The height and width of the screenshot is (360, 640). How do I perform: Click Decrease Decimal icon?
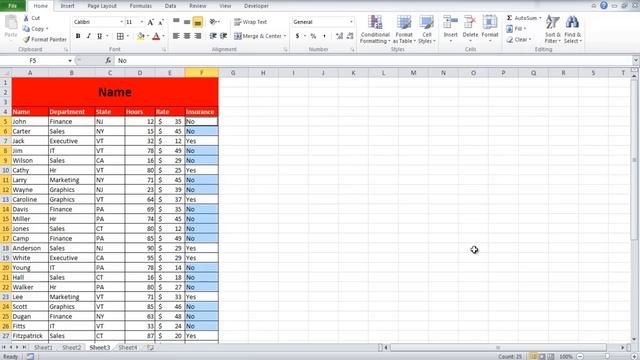[350, 36]
